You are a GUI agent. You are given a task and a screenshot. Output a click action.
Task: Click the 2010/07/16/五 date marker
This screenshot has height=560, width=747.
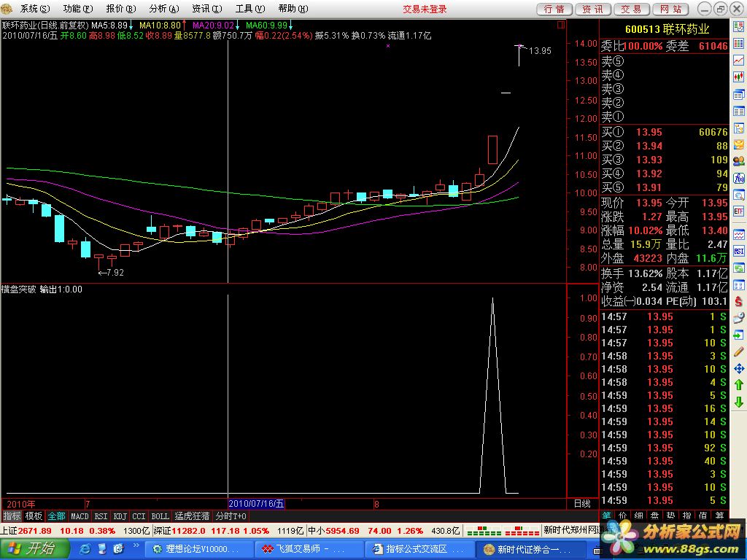(256, 504)
